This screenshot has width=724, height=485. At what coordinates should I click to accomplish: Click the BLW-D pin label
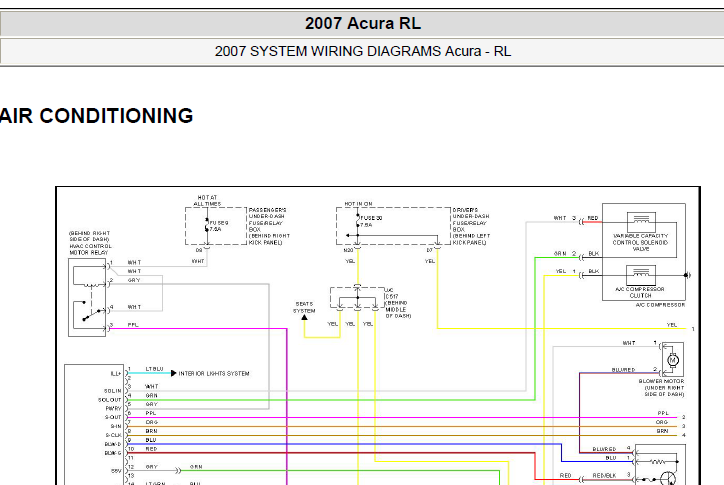(113, 444)
